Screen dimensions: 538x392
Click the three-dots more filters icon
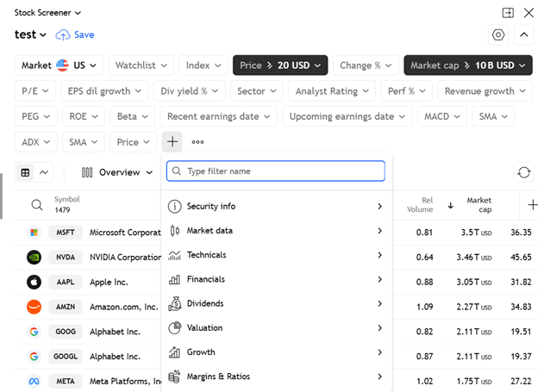point(198,142)
